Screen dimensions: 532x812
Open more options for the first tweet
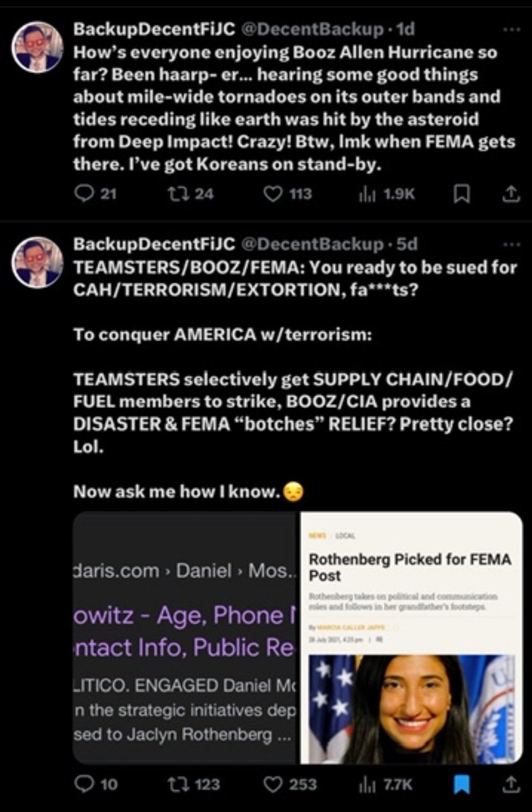click(x=514, y=30)
